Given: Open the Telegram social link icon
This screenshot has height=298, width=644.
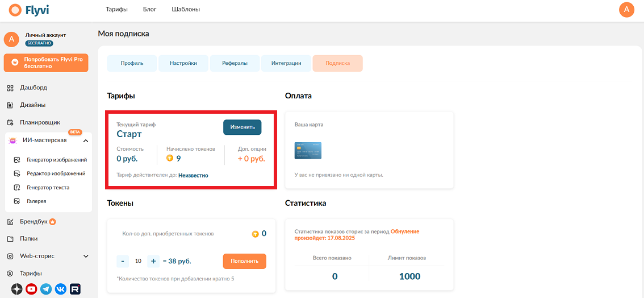Looking at the screenshot, I should (46, 289).
